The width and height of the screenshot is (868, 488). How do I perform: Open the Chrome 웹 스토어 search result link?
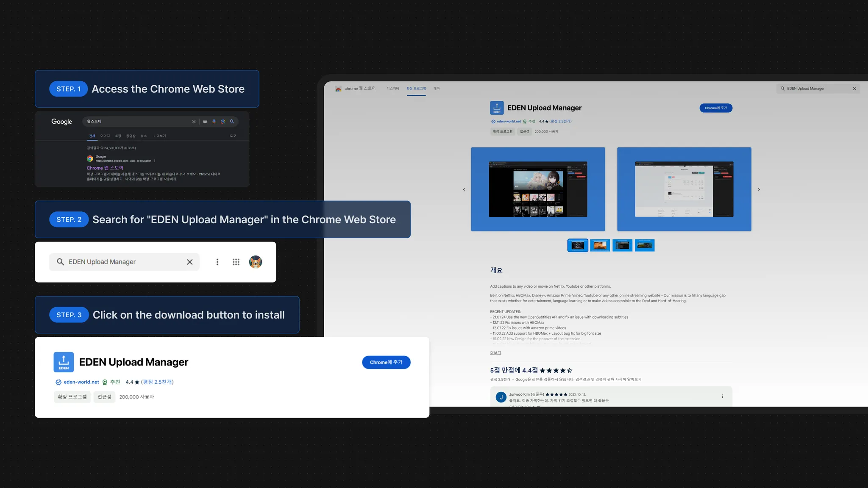click(x=105, y=168)
